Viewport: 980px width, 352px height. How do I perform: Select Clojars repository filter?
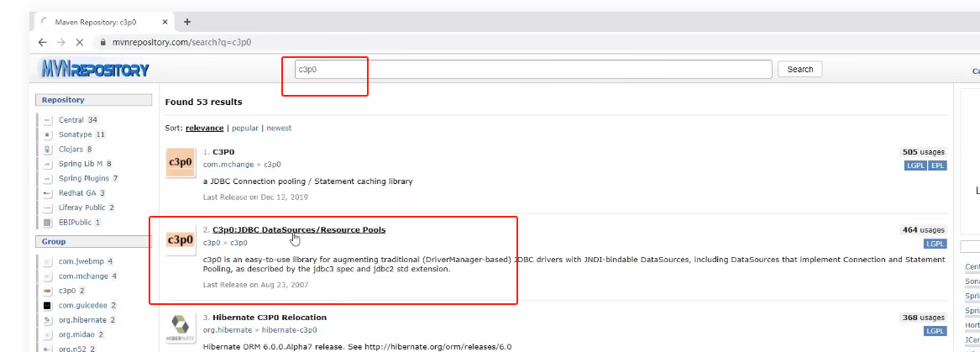click(71, 150)
